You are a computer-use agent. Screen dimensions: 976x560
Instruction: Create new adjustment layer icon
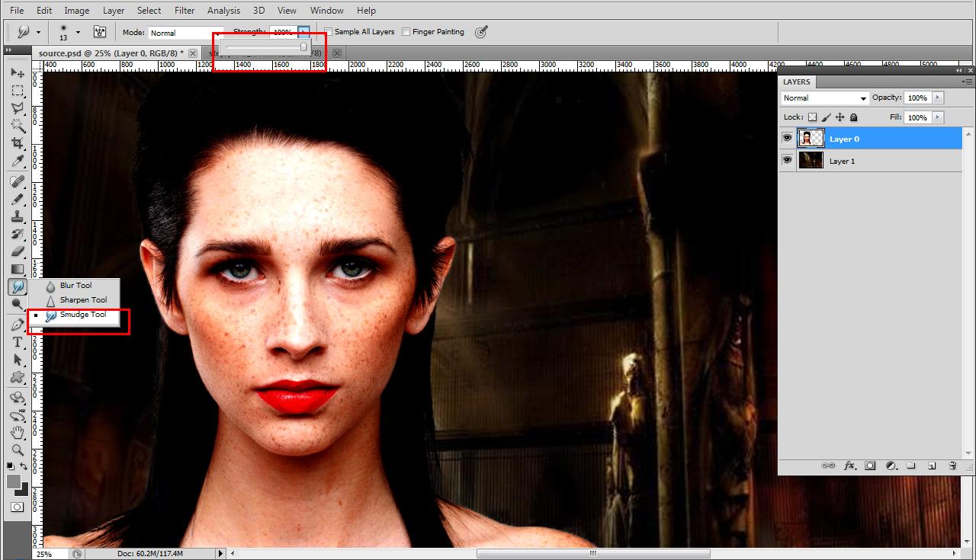tap(891, 466)
